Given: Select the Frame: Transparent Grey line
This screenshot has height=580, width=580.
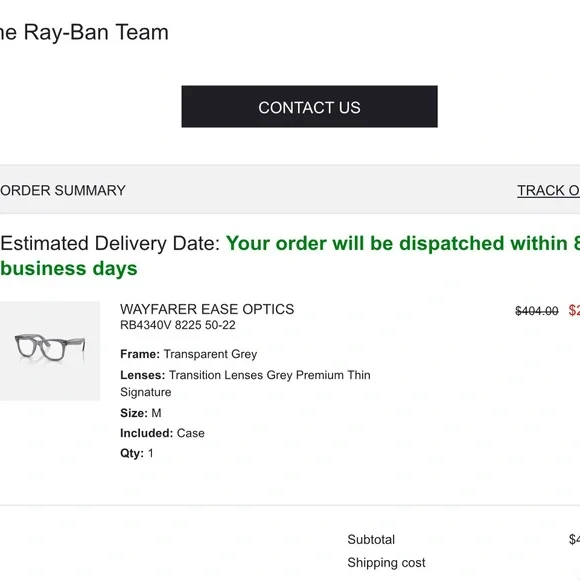Looking at the screenshot, I should point(189,354).
